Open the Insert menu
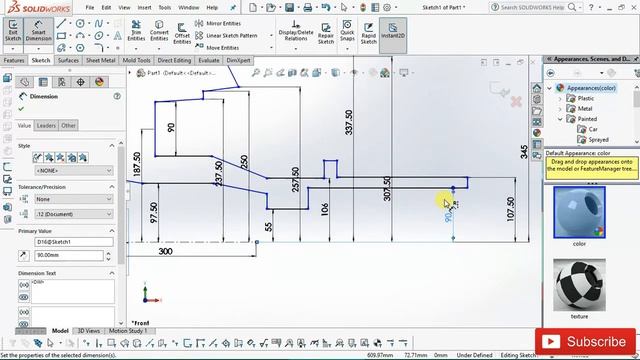This screenshot has height=360, width=640. click(144, 7)
